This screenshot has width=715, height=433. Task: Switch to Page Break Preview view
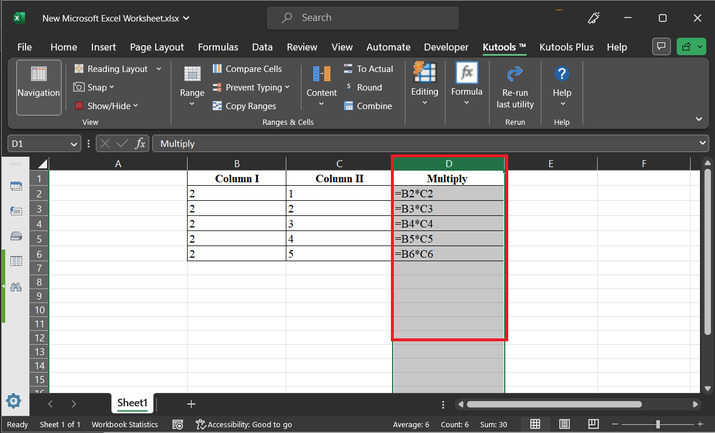[x=593, y=424]
